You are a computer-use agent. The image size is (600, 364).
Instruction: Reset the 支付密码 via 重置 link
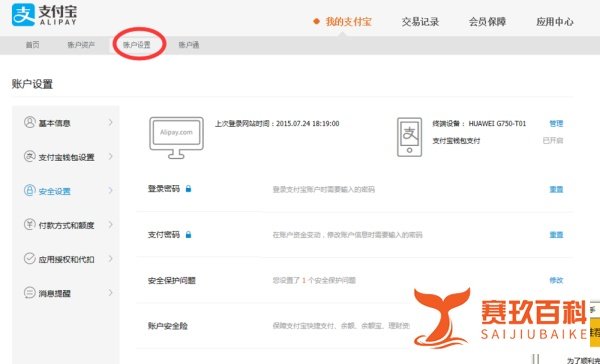click(x=556, y=235)
